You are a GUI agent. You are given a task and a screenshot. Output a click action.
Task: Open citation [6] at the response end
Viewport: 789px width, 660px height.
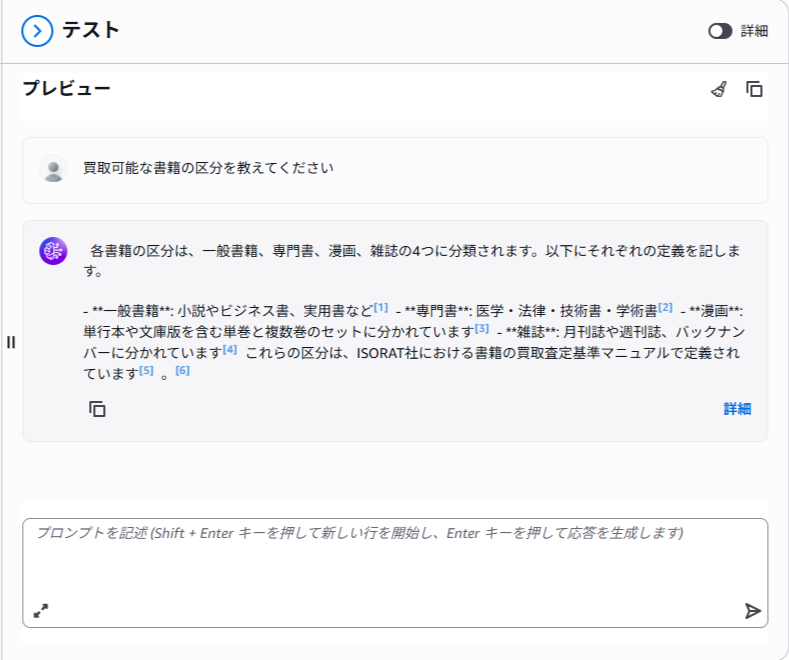(x=182, y=371)
